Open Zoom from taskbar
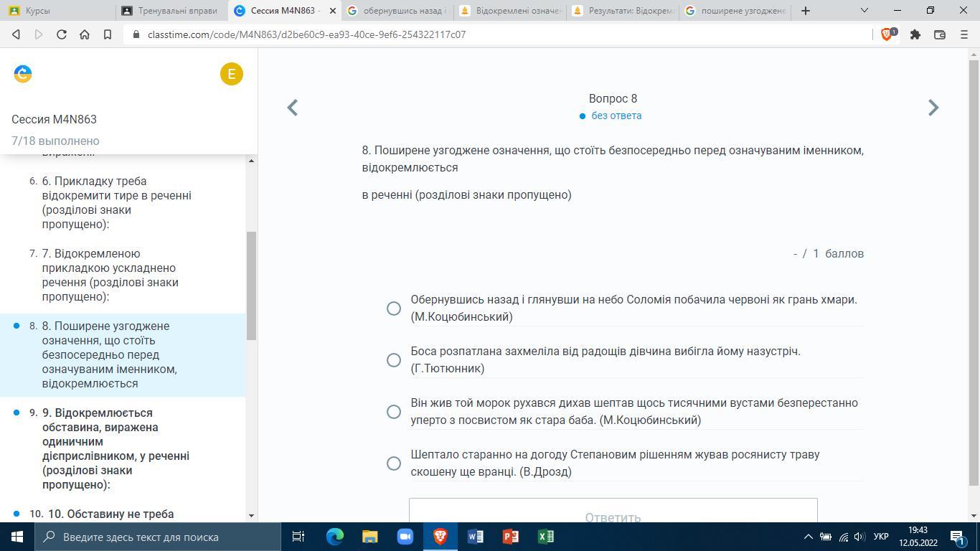 (405, 537)
